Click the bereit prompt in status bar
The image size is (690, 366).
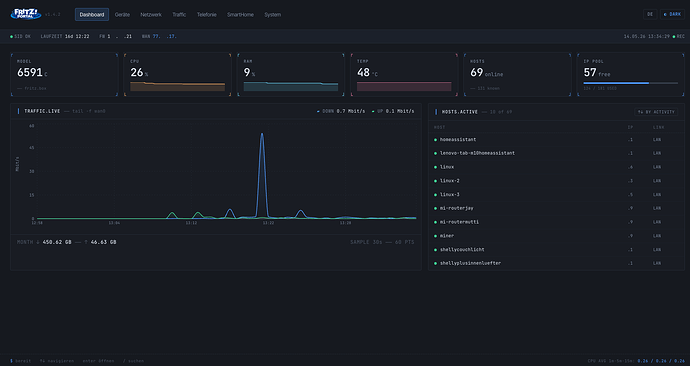(21, 361)
